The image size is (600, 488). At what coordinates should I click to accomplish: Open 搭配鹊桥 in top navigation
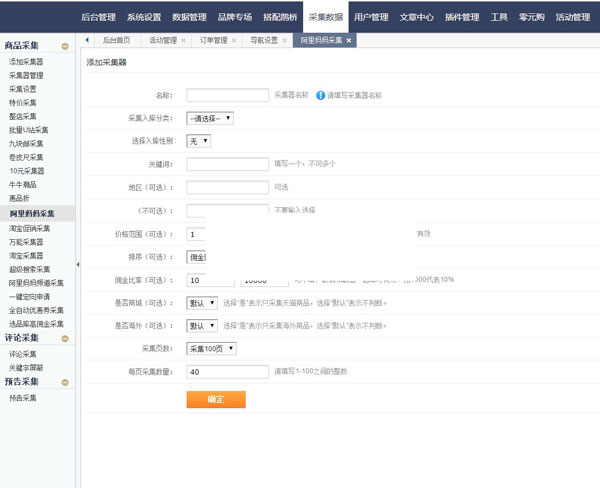(280, 17)
